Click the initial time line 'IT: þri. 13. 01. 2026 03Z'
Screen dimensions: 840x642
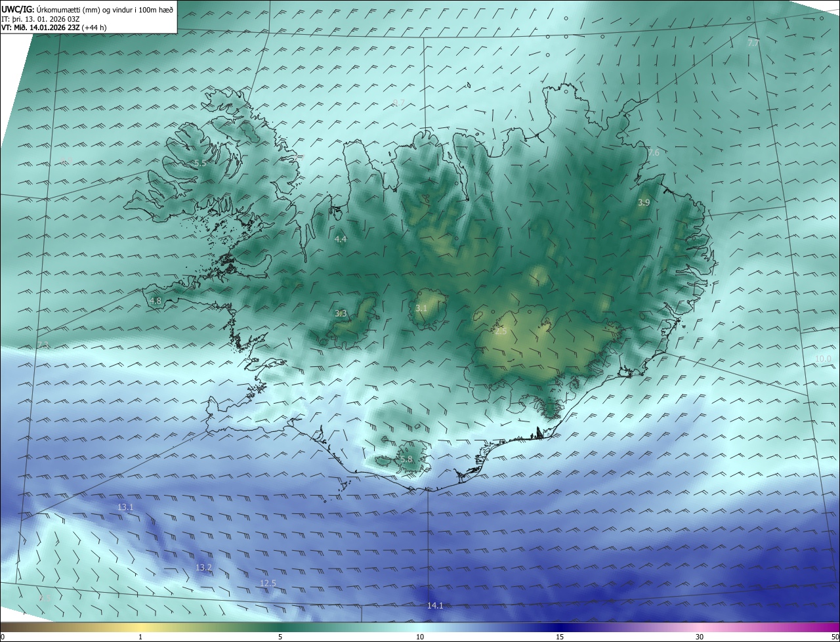tap(41, 19)
